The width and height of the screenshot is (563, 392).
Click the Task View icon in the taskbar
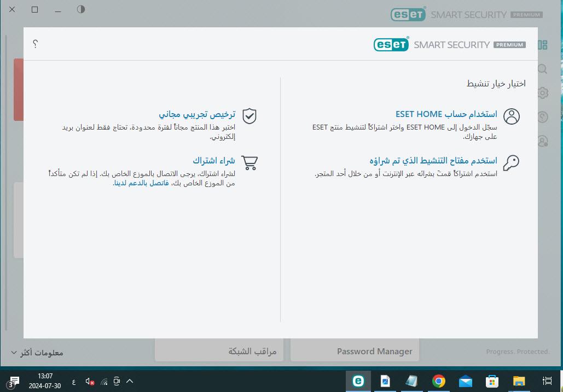[547, 381]
